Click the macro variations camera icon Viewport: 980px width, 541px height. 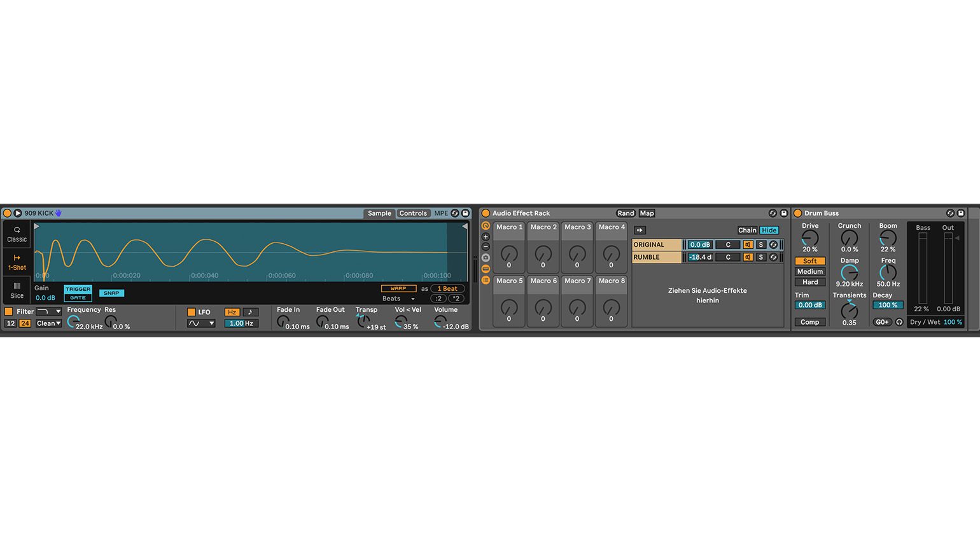click(x=486, y=258)
